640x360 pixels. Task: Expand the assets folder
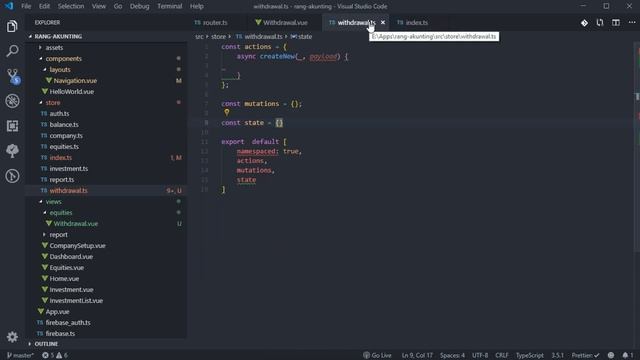(54, 48)
